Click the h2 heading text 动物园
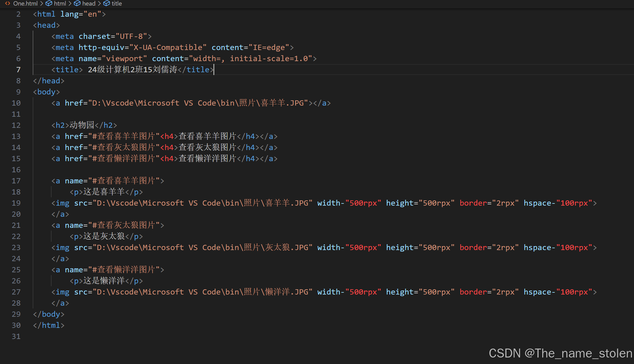 point(82,125)
